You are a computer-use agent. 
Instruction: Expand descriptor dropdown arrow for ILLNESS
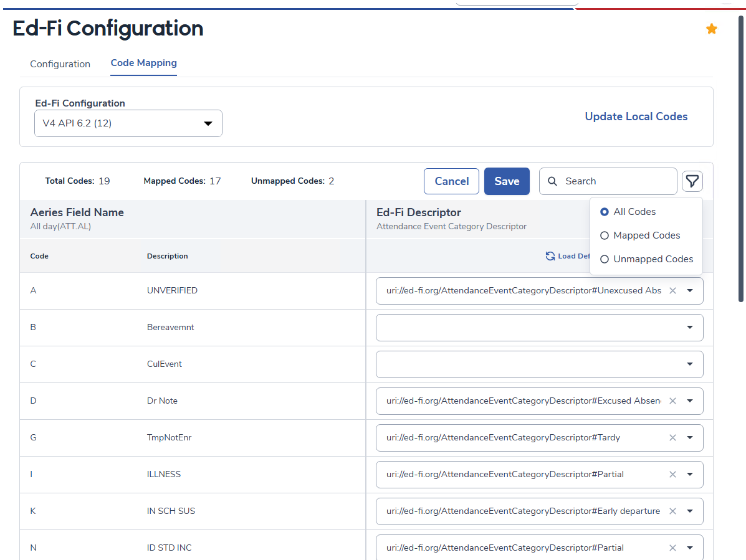click(x=690, y=475)
